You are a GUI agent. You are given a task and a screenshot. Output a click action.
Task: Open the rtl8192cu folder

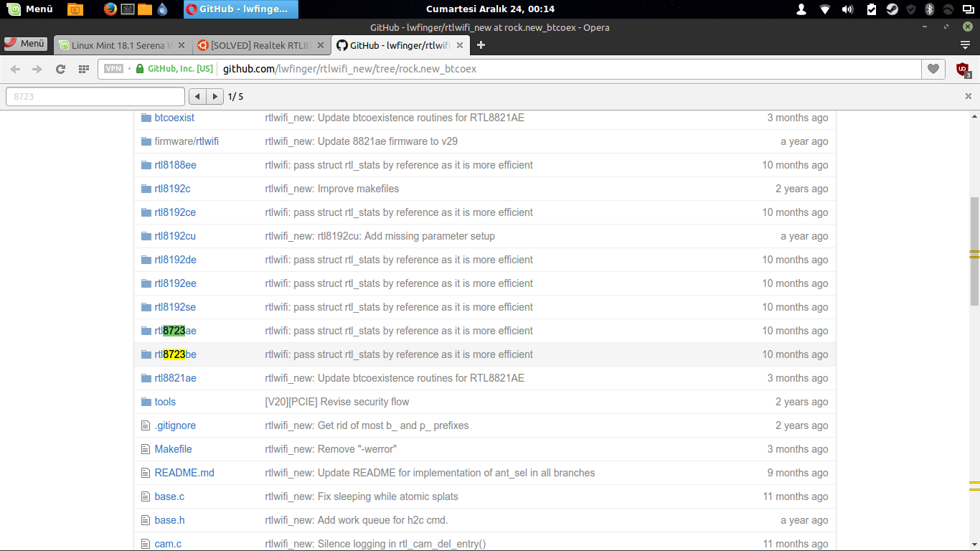point(175,236)
